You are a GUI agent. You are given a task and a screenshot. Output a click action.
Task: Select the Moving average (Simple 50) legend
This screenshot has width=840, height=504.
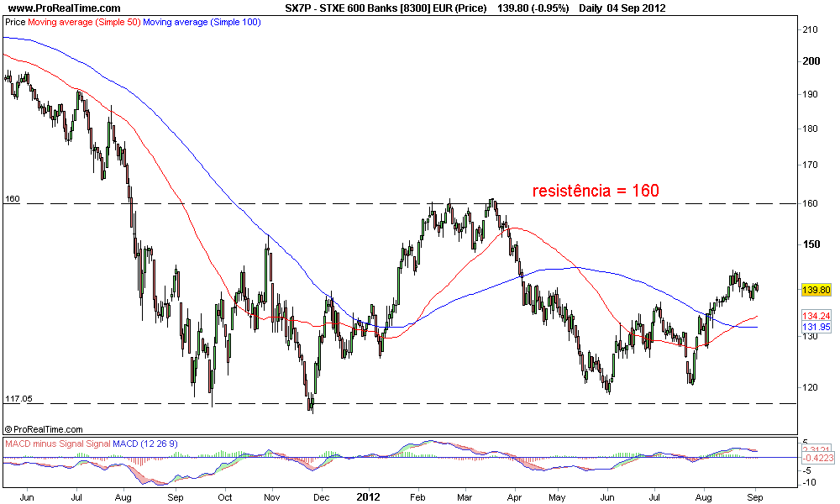pyautogui.click(x=84, y=23)
